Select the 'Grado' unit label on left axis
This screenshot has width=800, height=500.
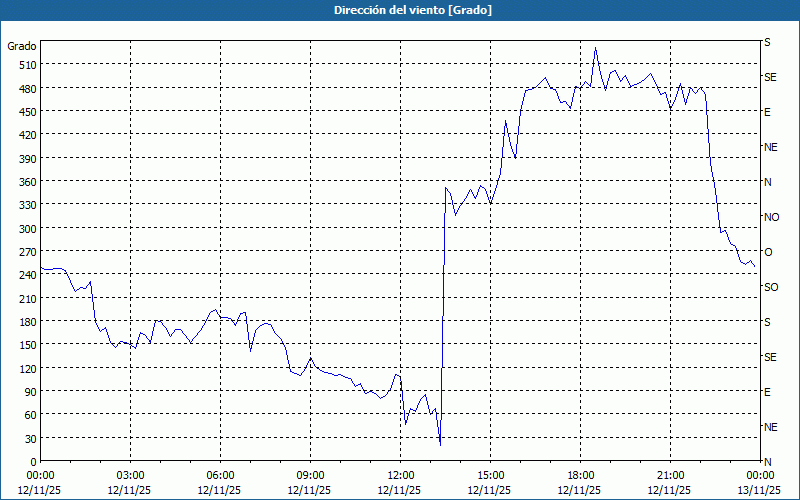pyautogui.click(x=22, y=46)
